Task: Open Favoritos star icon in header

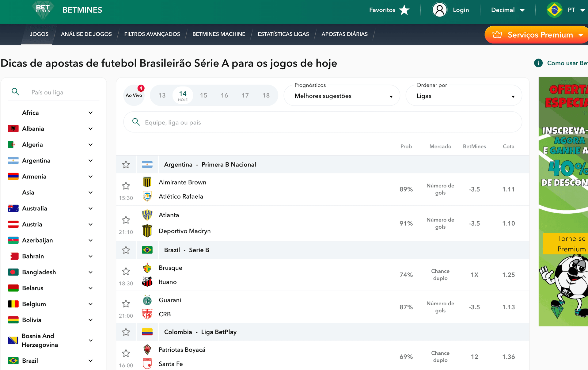Action: pos(404,10)
